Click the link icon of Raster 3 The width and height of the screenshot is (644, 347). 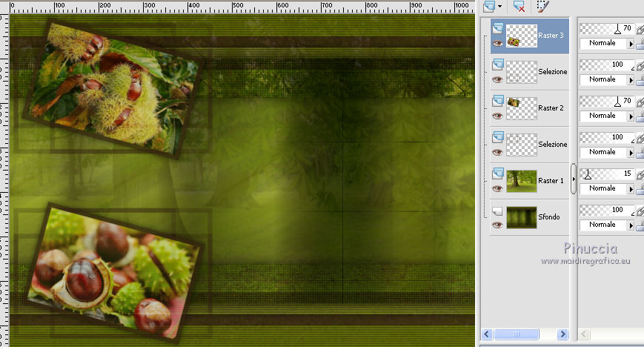tap(640, 29)
